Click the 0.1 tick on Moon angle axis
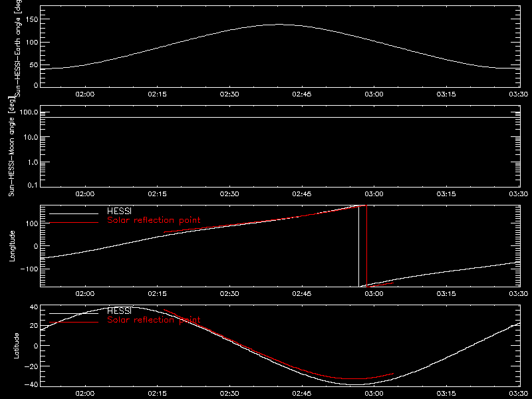532x399 pixels. (x=33, y=186)
